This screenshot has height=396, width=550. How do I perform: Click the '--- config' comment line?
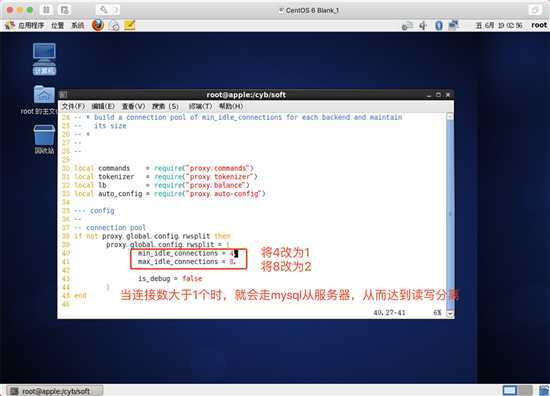(94, 210)
